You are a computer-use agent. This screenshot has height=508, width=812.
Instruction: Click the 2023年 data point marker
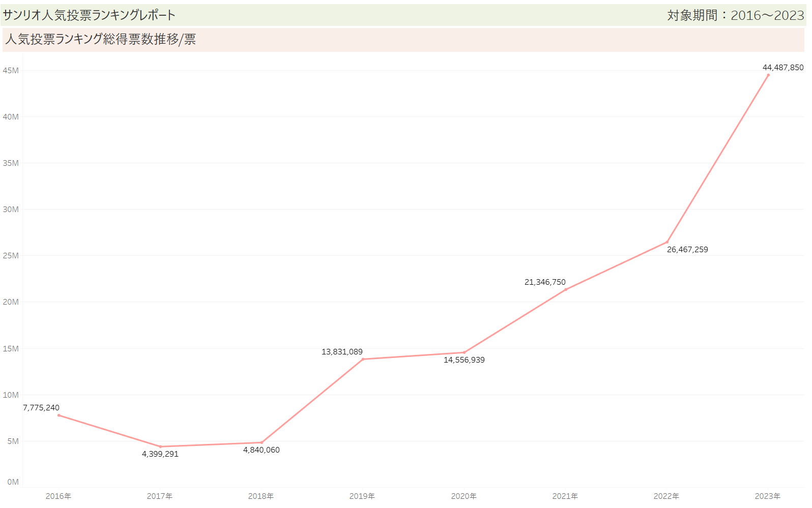click(x=768, y=75)
